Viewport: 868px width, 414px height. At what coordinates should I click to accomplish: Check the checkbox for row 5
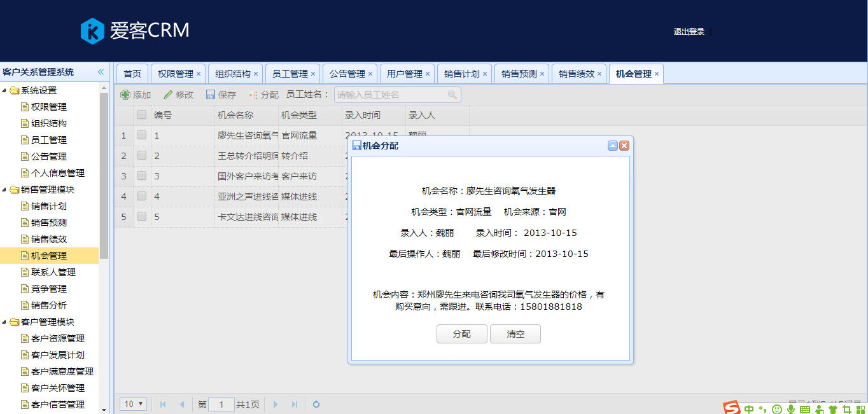(142, 217)
